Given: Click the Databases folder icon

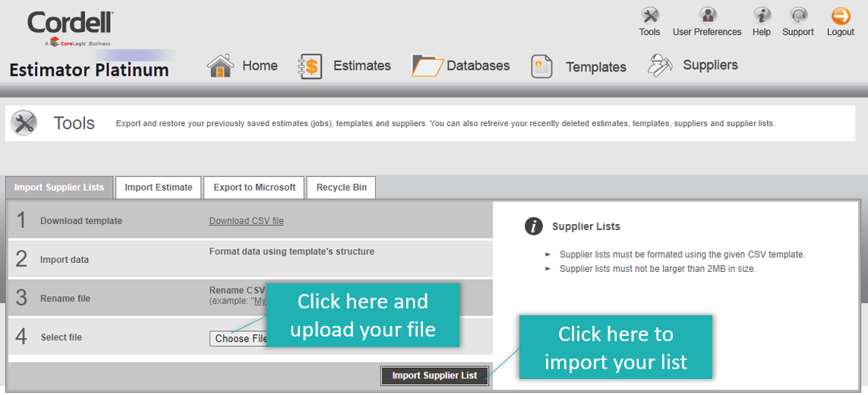Looking at the screenshot, I should pyautogui.click(x=428, y=65).
